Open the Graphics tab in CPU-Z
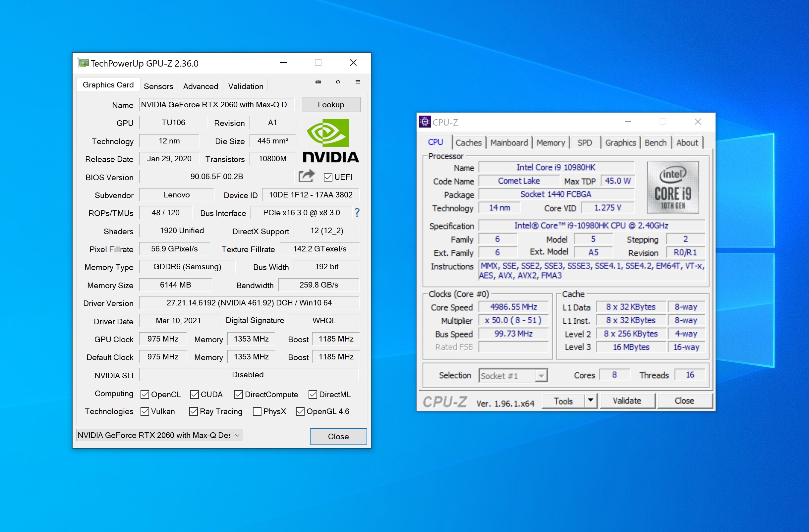 [x=620, y=143]
